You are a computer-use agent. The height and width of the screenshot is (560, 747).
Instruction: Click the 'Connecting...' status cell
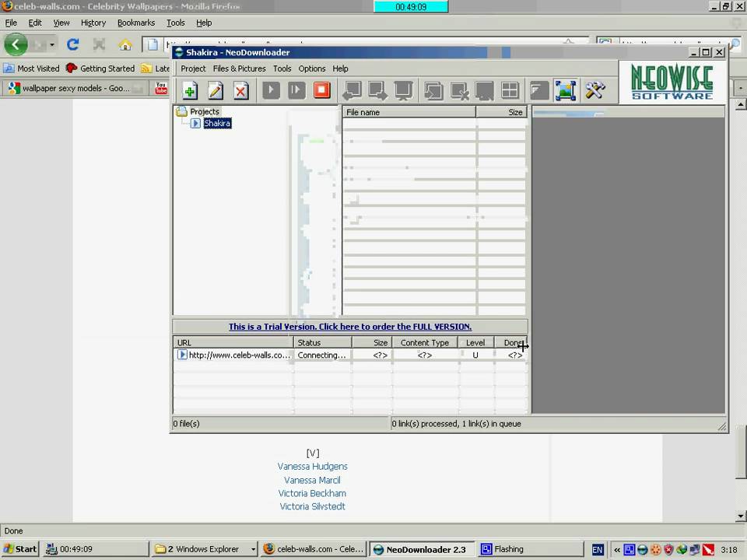coord(321,355)
